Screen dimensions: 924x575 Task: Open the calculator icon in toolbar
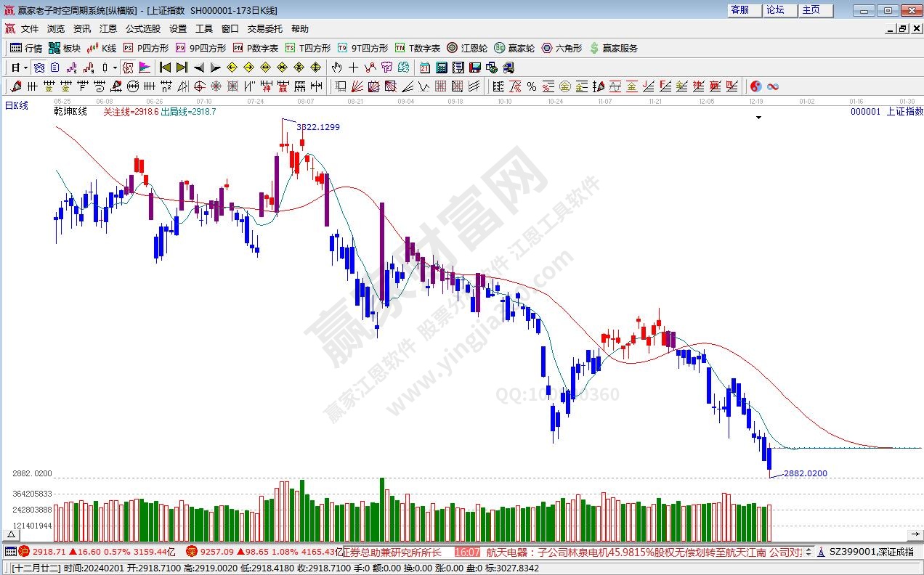[442, 68]
